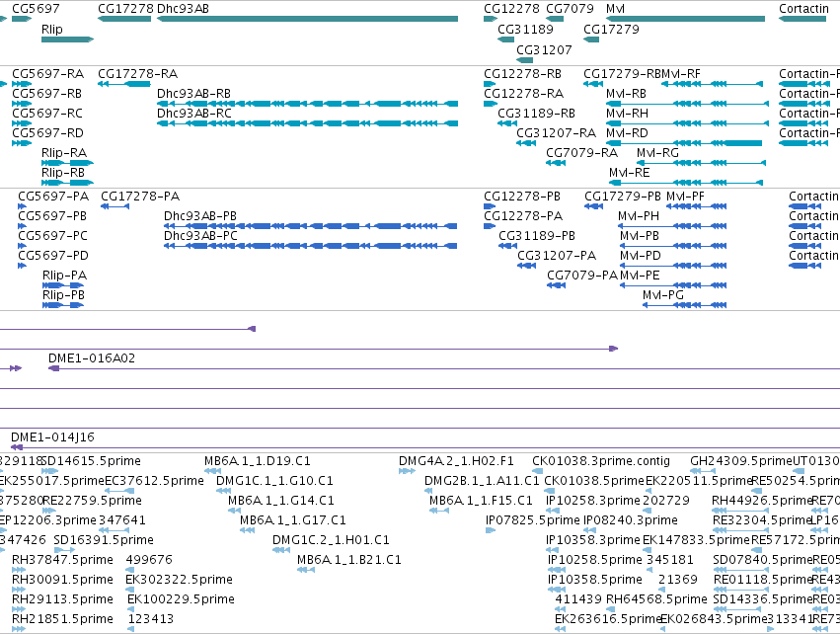The height and width of the screenshot is (634, 840).
Task: Select the Mvl-PG protein glyph
Action: pyautogui.click(x=685, y=305)
